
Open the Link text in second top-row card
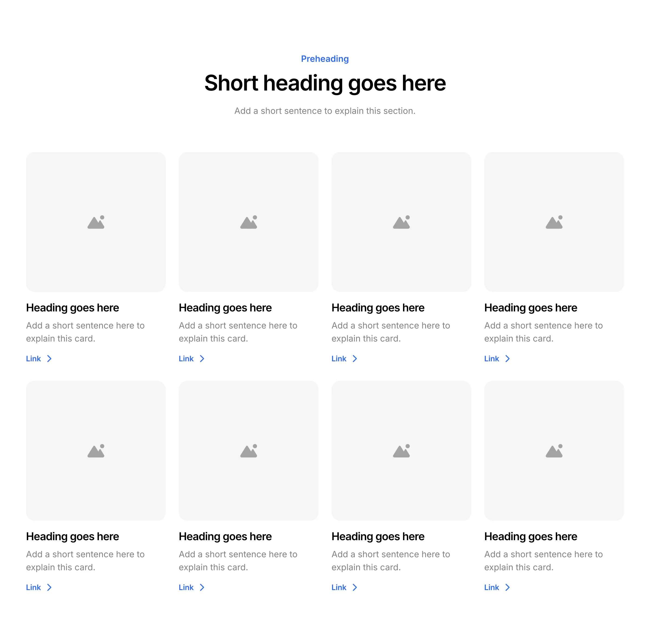(186, 359)
